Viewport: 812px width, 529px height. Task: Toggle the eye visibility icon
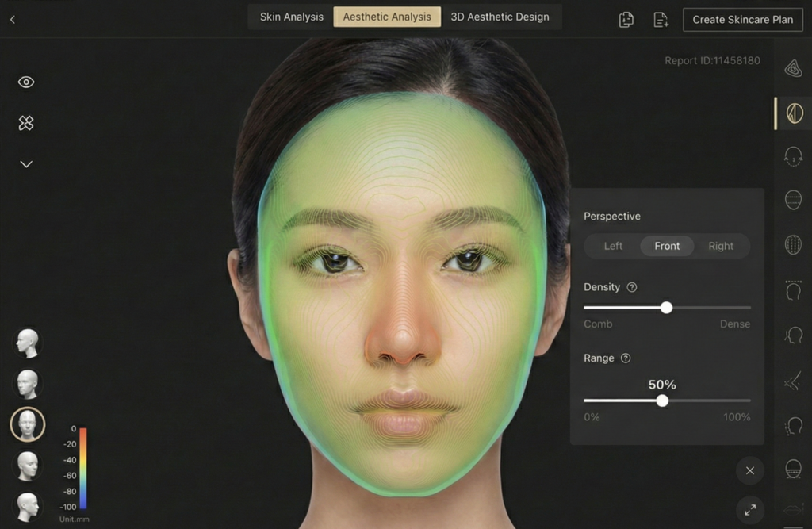click(26, 82)
